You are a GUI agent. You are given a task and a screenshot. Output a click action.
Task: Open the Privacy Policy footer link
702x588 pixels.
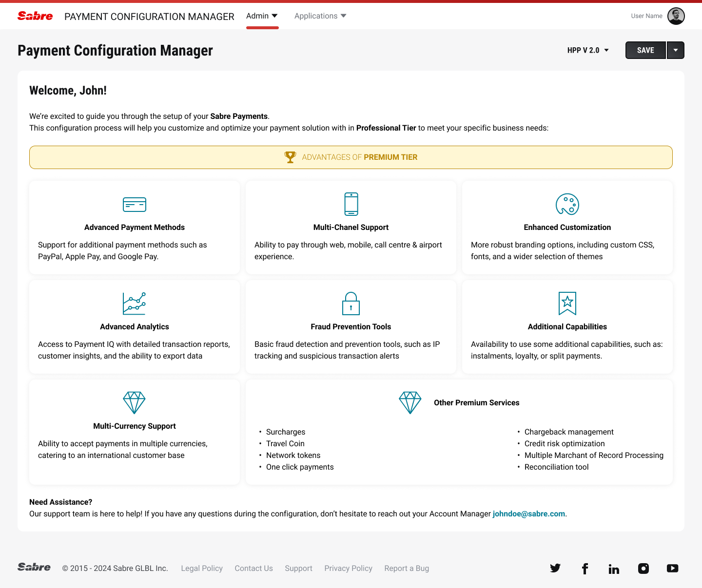(x=349, y=568)
